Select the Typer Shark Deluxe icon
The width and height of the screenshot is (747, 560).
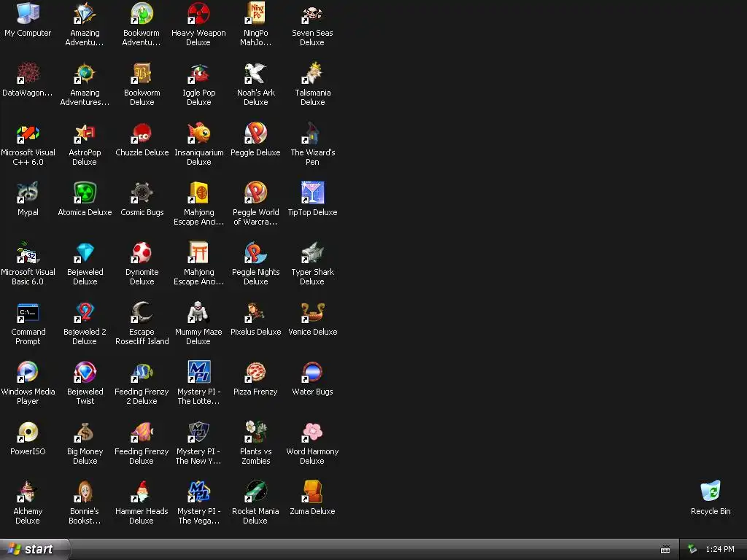coord(312,252)
